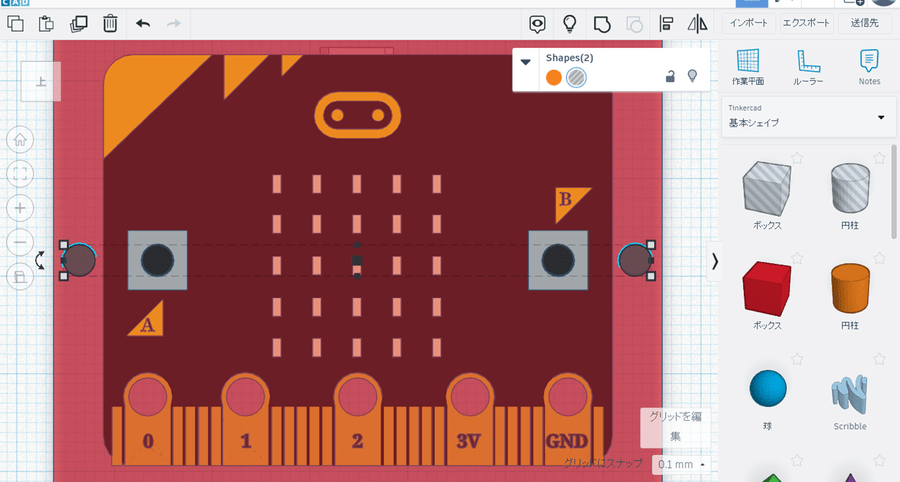Redo the undone action
This screenshot has height=482, width=900.
[x=174, y=24]
